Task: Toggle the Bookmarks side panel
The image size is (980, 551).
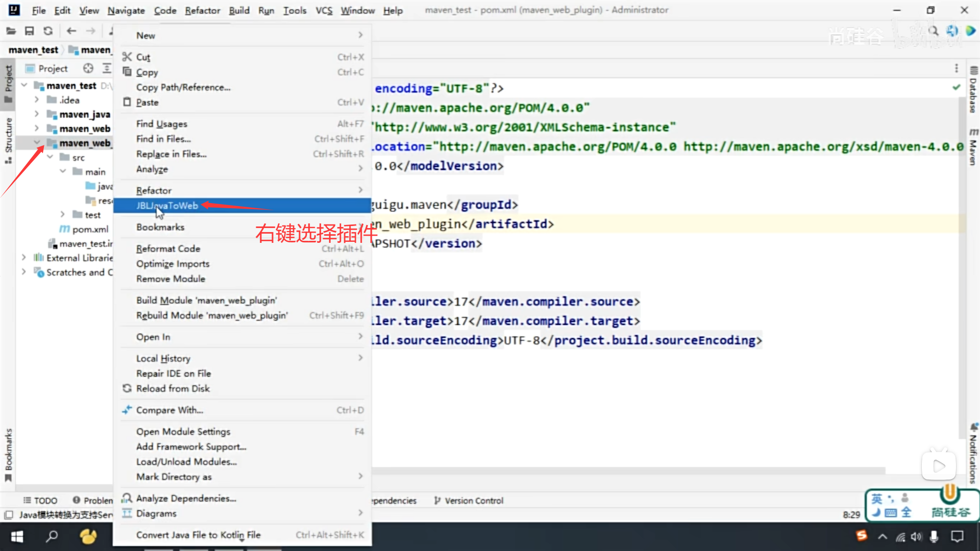Action: pos(9,454)
